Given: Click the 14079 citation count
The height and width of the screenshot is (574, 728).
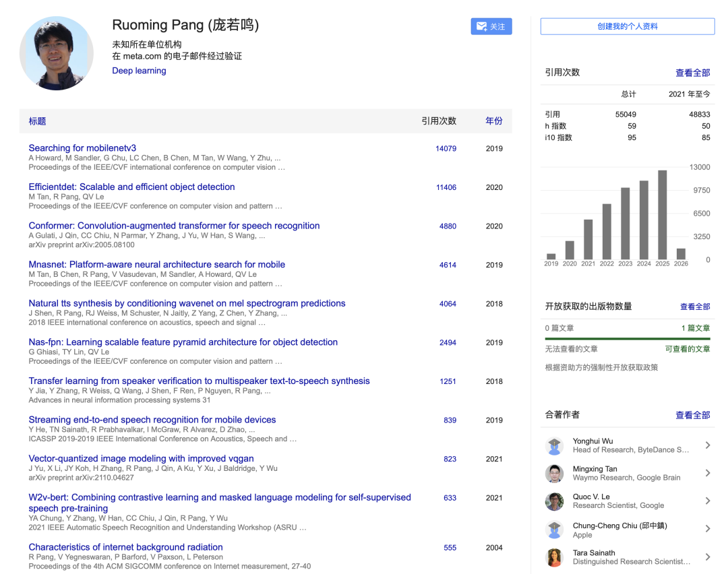Looking at the screenshot, I should click(446, 148).
